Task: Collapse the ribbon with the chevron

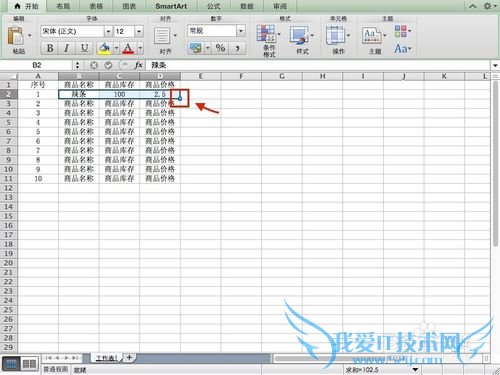Action: click(x=473, y=6)
